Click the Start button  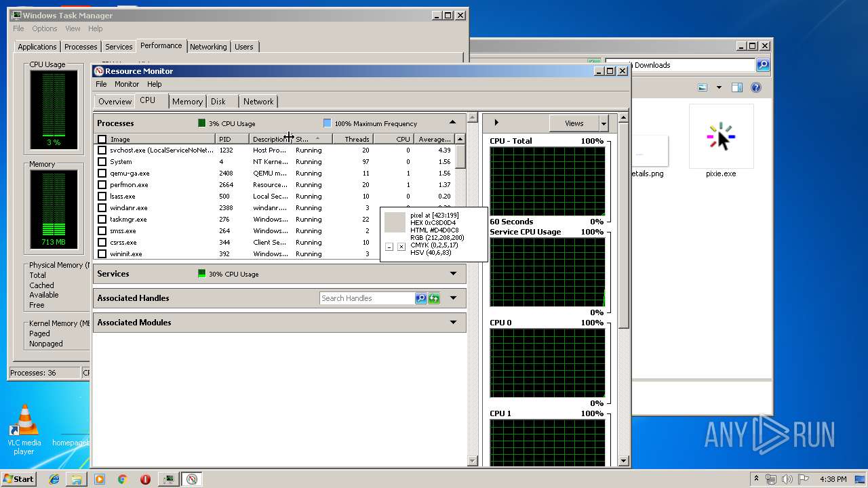pyautogui.click(x=18, y=479)
